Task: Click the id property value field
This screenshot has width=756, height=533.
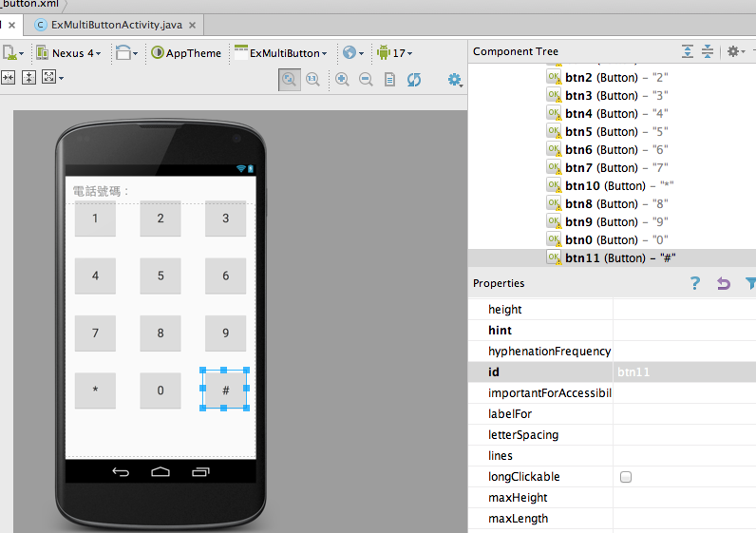Action: 684,372
